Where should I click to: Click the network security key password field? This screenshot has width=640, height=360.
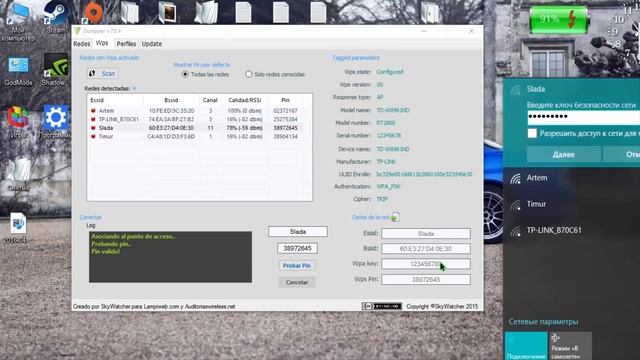tap(584, 117)
